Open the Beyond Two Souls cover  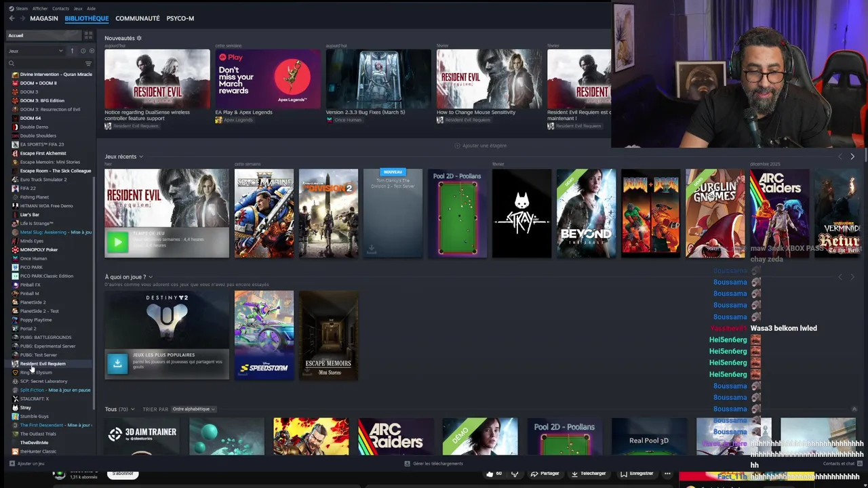pyautogui.click(x=586, y=213)
